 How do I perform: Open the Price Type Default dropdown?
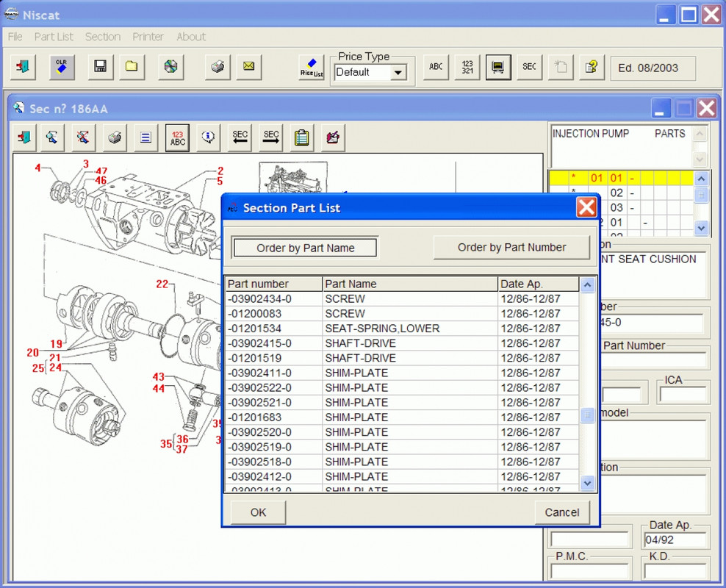[398, 73]
